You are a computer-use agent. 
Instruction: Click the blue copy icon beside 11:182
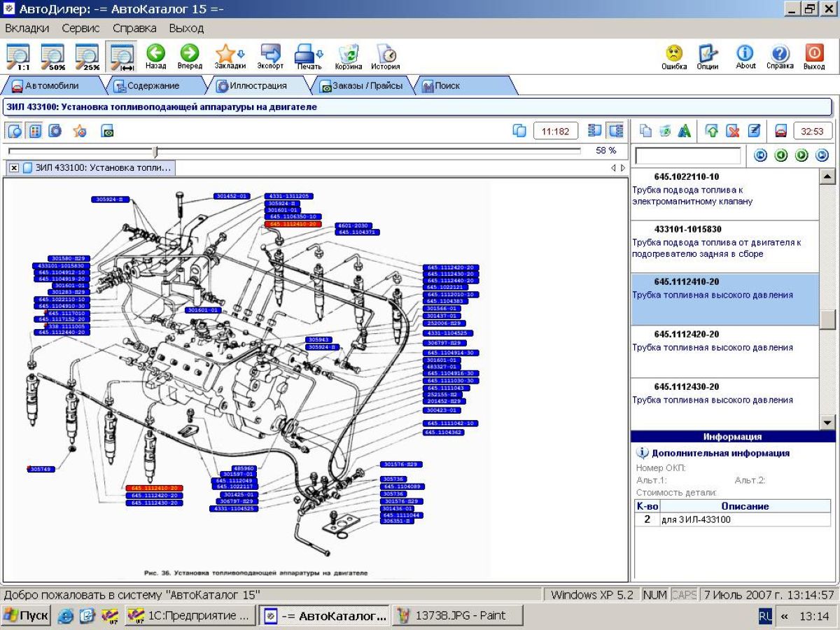[x=519, y=131]
